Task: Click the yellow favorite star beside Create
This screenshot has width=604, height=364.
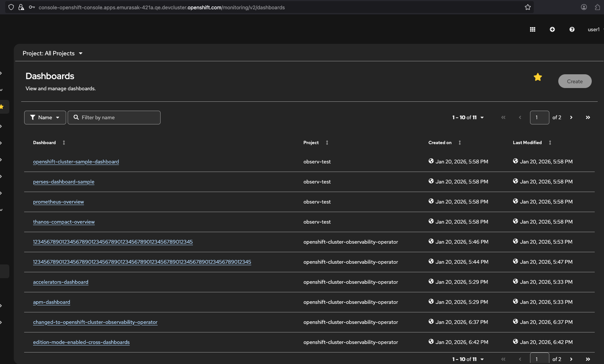Action: (x=537, y=77)
